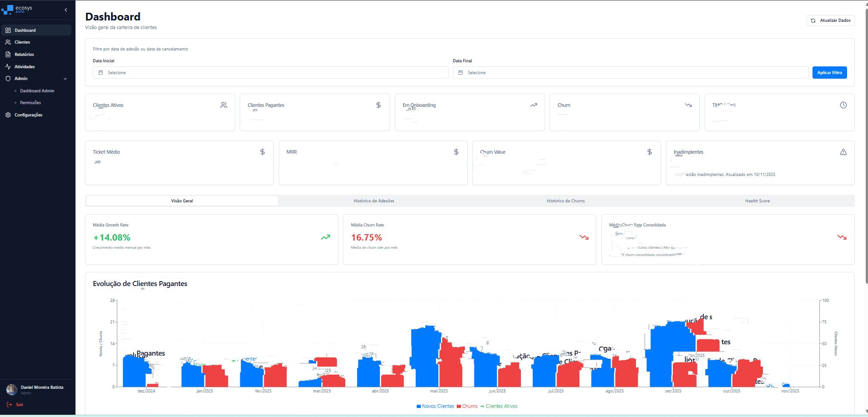Open the Dashboard page from the sidebar
868x417 pixels.
(36, 30)
